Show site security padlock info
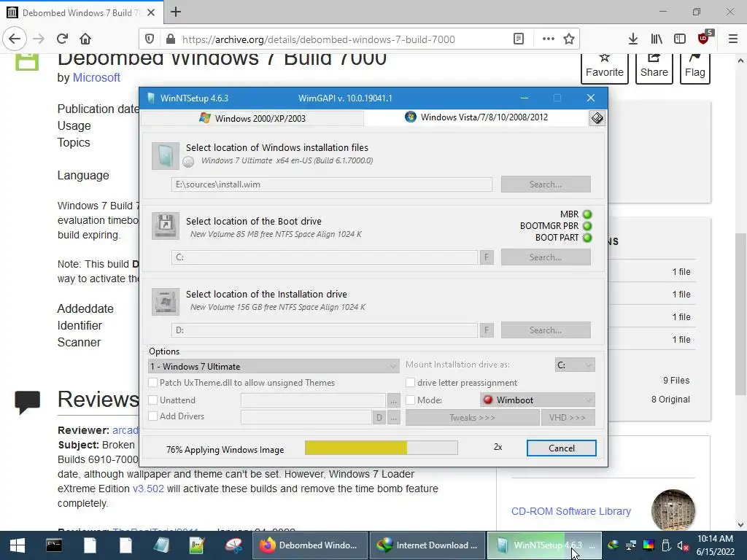The image size is (747, 560). pos(171,39)
